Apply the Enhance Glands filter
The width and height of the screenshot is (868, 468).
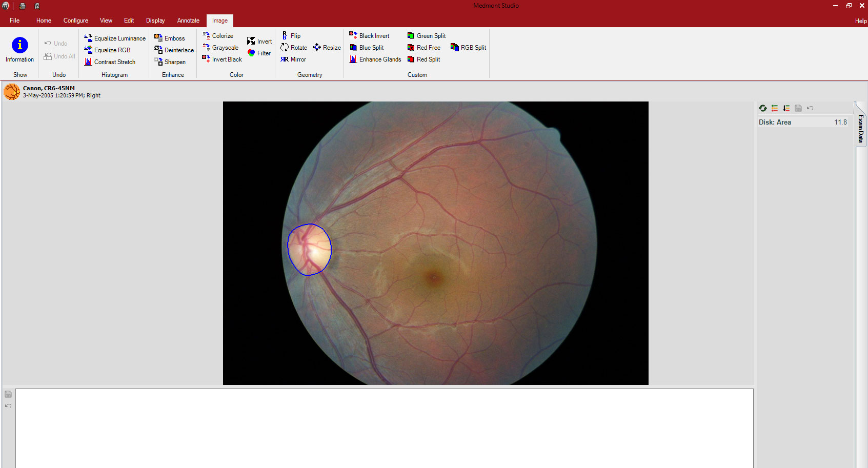click(x=375, y=59)
